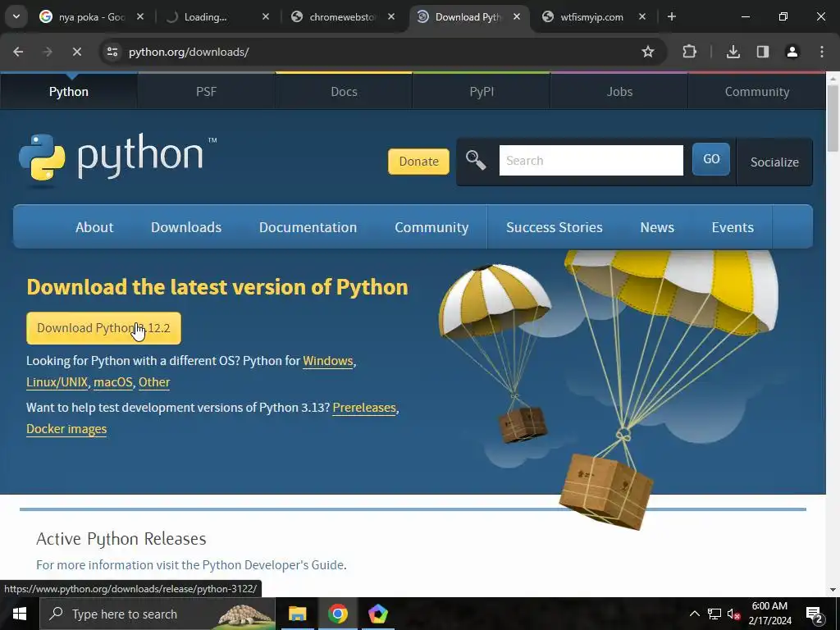The width and height of the screenshot is (840, 630).
Task: Click the Chrome taskbar icon
Action: point(337,614)
